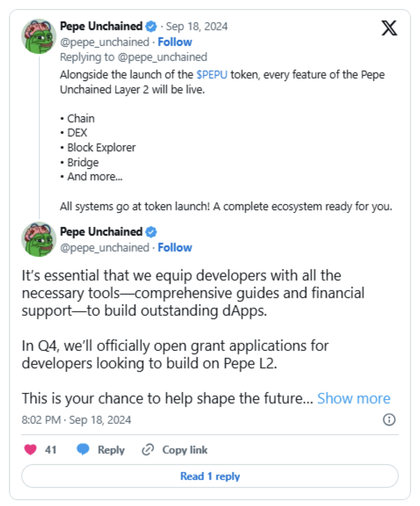The image size is (420, 506).
Task: Open the tweet info circle icon
Action: tap(389, 420)
